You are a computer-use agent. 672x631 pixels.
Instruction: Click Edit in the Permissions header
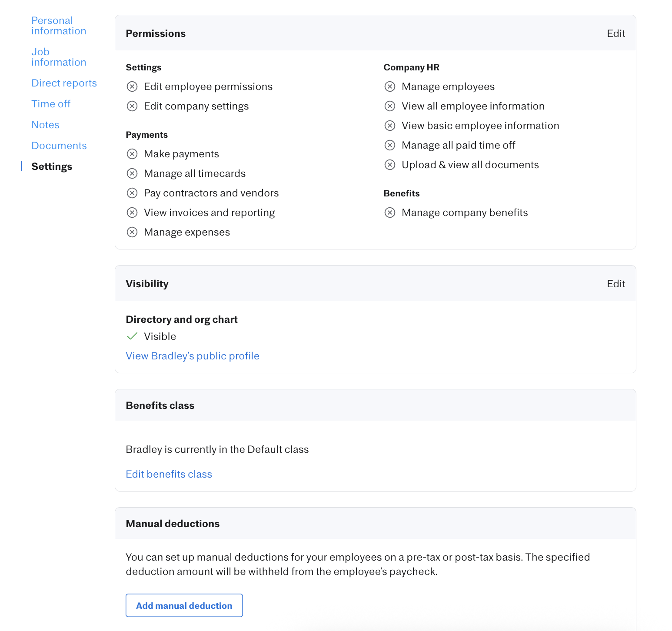pos(616,33)
